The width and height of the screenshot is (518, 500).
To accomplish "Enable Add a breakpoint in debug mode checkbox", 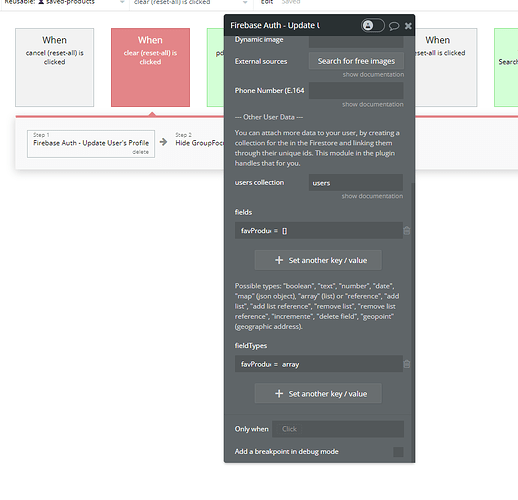I will (398, 452).
